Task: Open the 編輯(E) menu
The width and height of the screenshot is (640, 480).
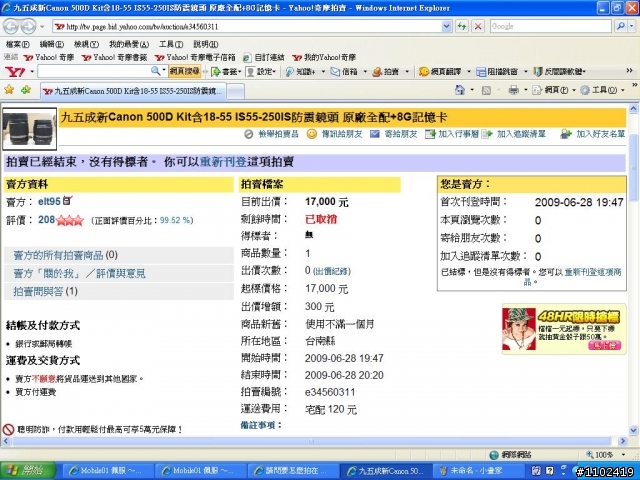Action: point(51,44)
